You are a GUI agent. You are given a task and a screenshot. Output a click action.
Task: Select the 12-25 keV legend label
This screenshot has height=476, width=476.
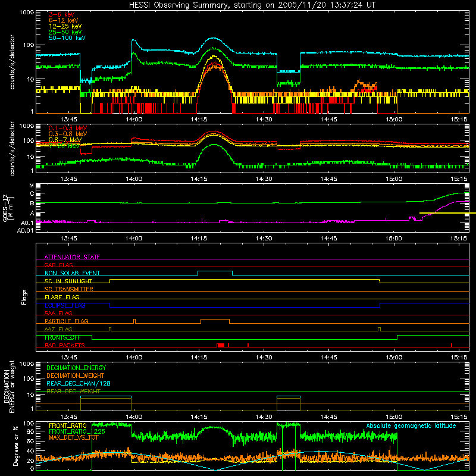pos(65,26)
